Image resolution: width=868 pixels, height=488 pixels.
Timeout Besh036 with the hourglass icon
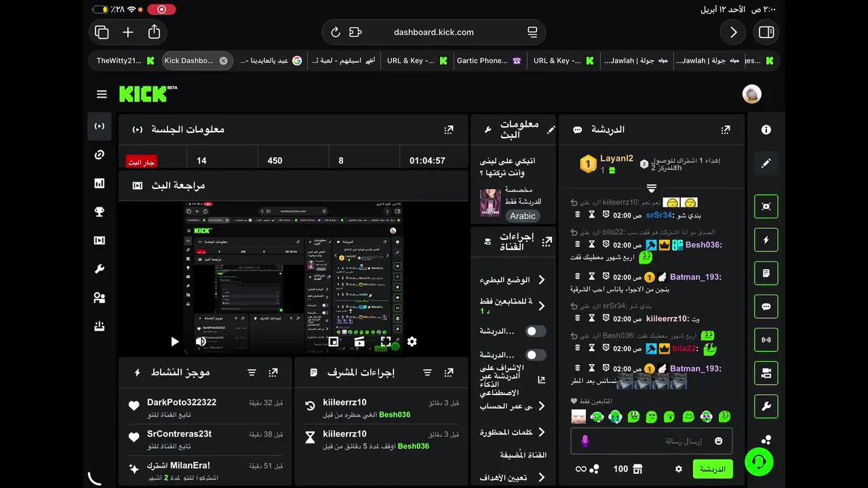click(x=591, y=245)
